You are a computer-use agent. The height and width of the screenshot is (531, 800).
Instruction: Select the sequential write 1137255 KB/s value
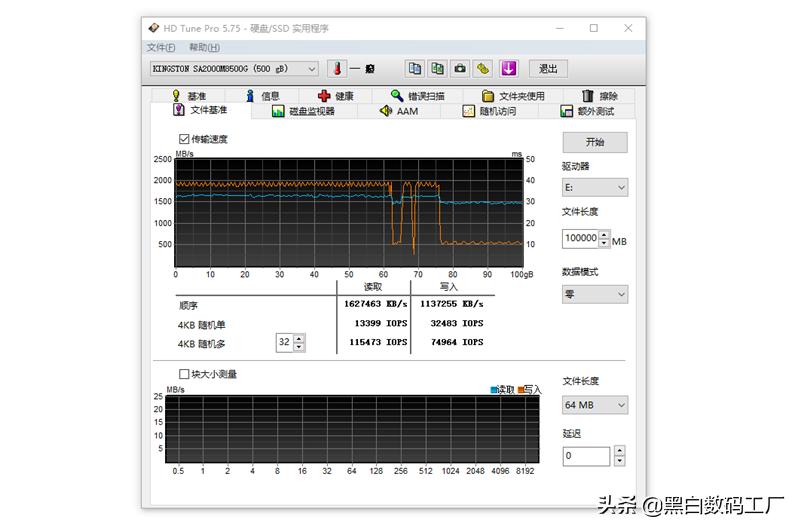tap(452, 304)
